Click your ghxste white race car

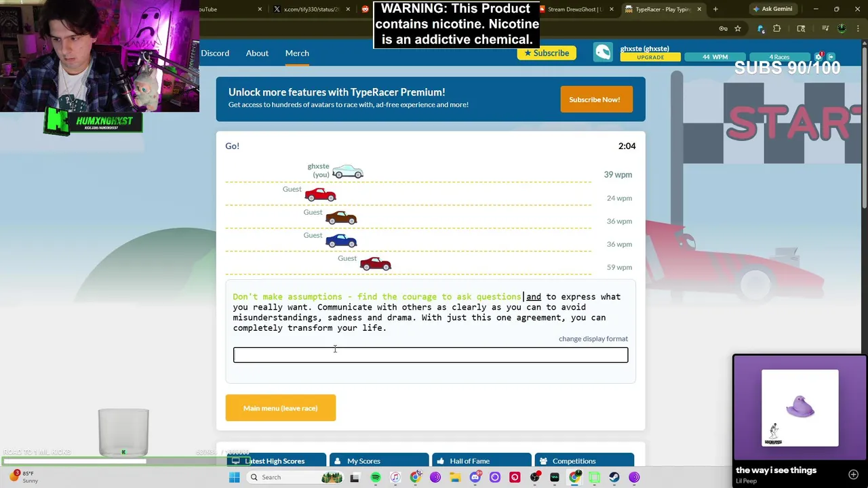(x=348, y=172)
